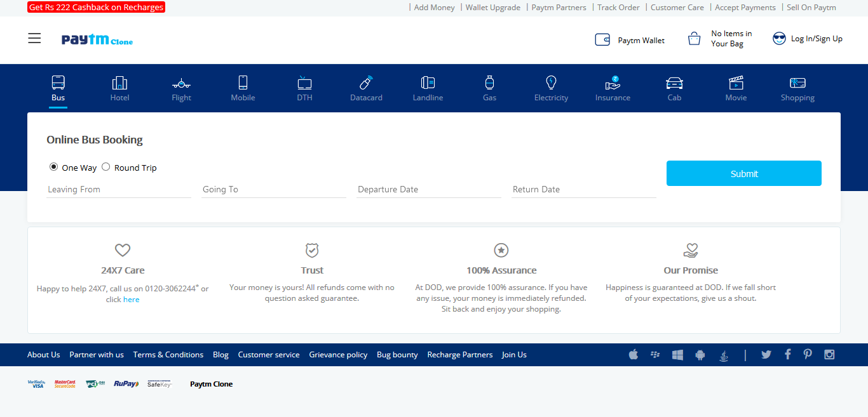Click the Submit button
This screenshot has width=868, height=417.
click(744, 173)
